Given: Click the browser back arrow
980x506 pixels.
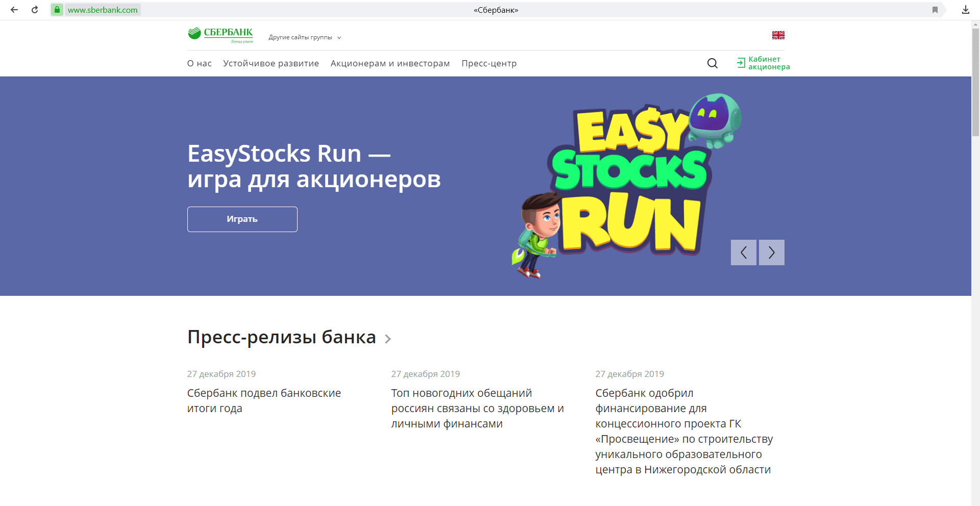Looking at the screenshot, I should [x=14, y=10].
